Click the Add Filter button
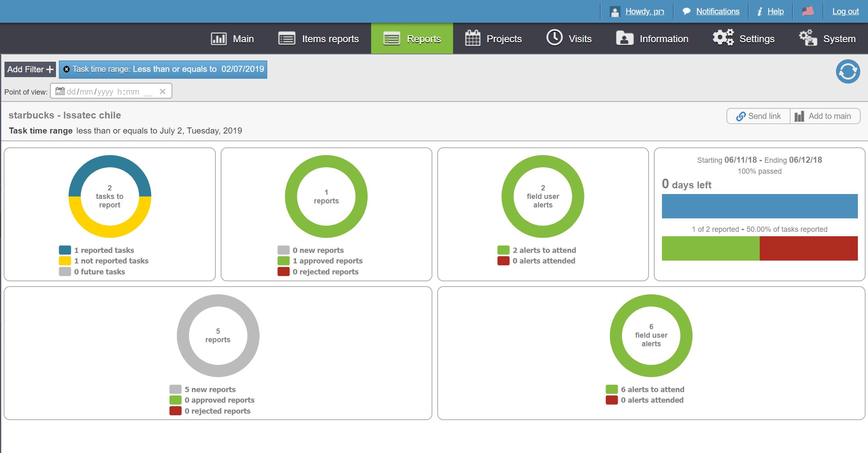The height and width of the screenshot is (453, 868). point(30,69)
